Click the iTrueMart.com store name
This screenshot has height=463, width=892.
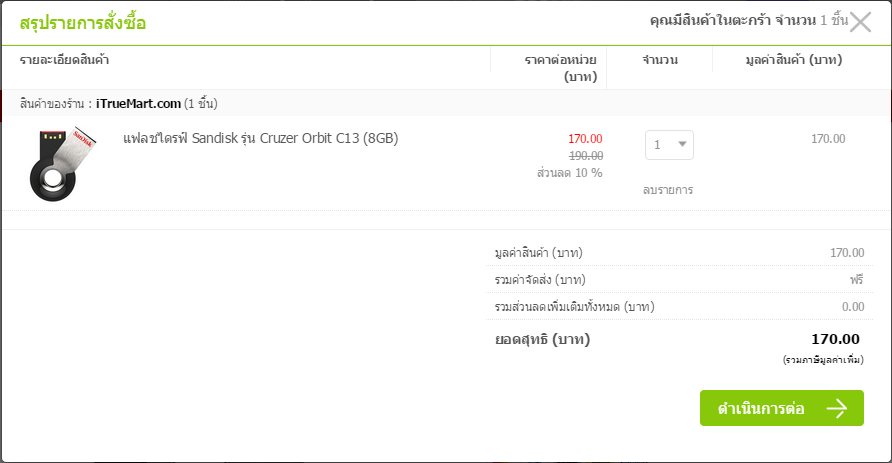click(x=138, y=104)
